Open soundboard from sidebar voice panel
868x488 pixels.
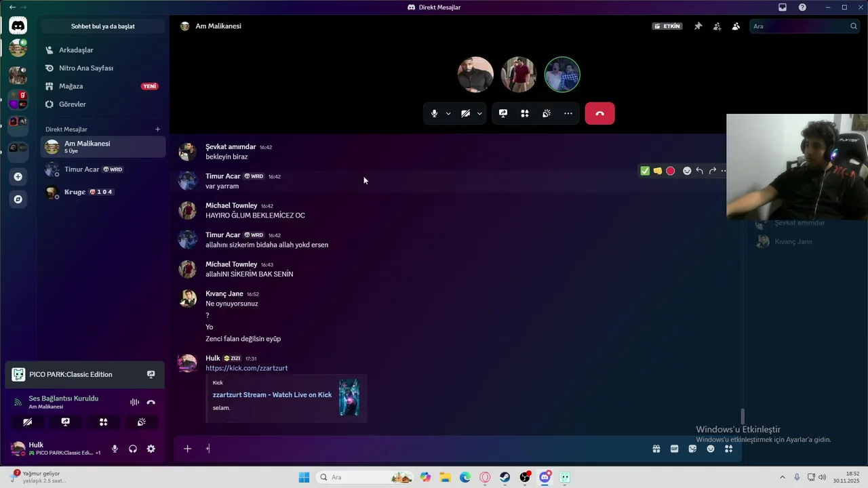(141, 422)
